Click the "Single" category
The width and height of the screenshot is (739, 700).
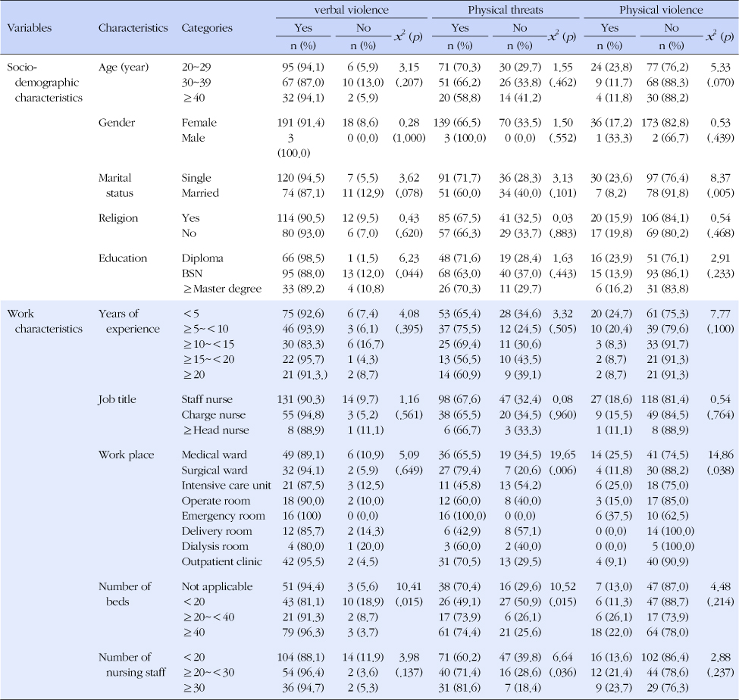(x=196, y=178)
